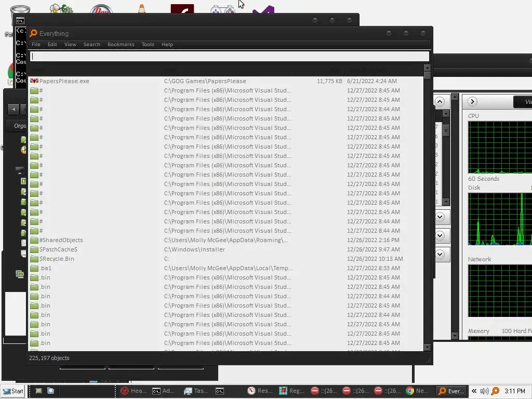Click the 11,775 KB size value
532x399 pixels.
329,81
